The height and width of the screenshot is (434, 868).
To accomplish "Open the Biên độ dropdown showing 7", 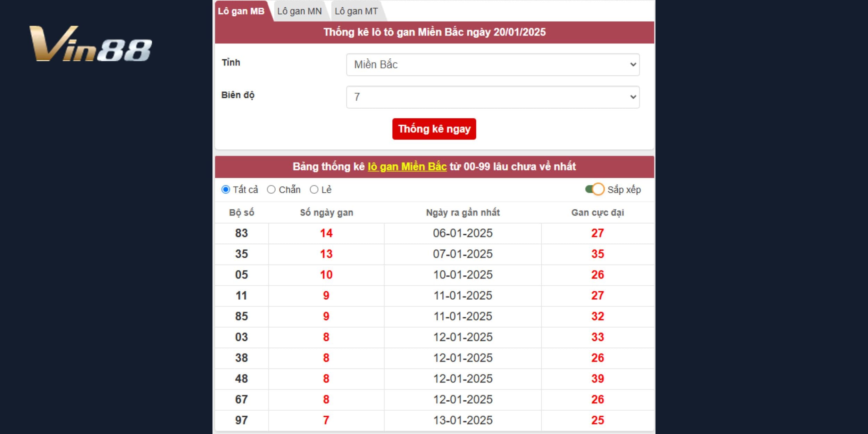I will click(x=493, y=97).
